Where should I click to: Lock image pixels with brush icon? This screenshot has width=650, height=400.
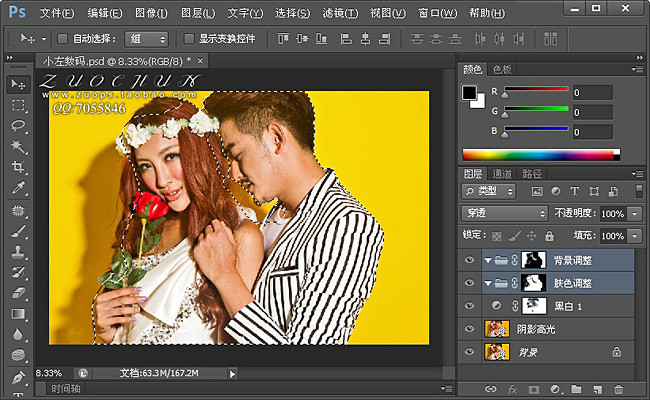pos(514,236)
